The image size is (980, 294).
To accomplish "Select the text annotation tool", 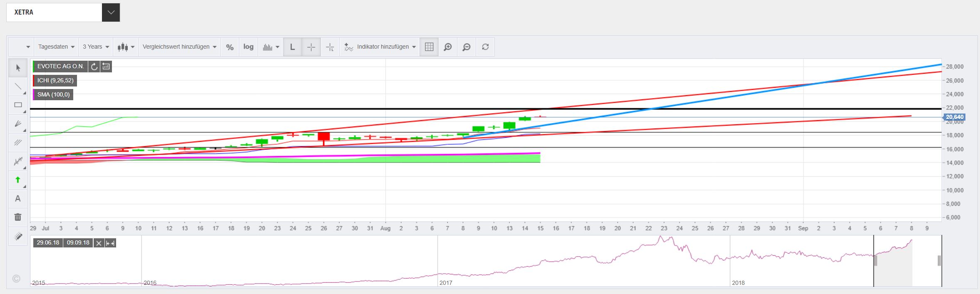I will pos(18,199).
